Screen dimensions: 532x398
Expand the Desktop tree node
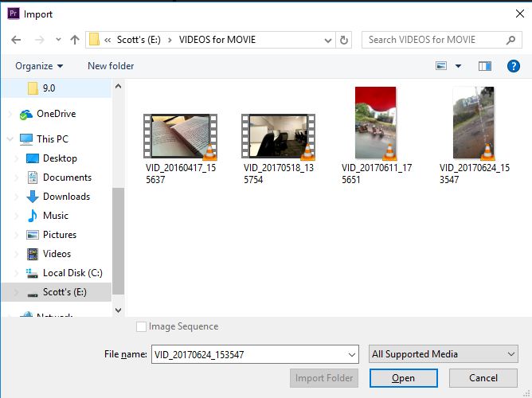click(16, 158)
